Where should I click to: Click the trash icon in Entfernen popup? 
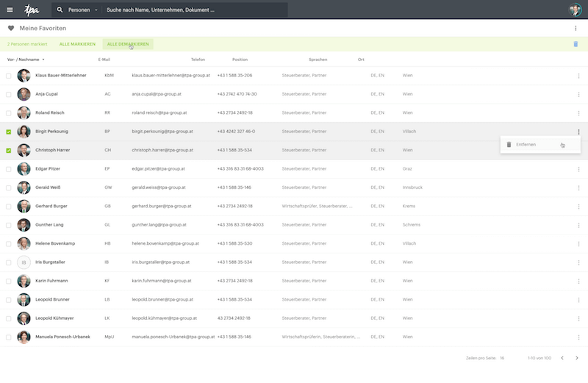tap(509, 144)
